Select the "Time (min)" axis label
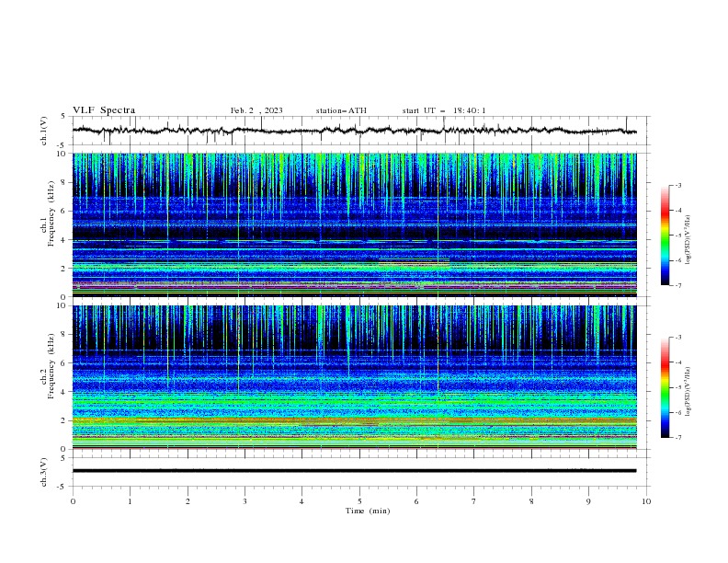 (x=368, y=511)
